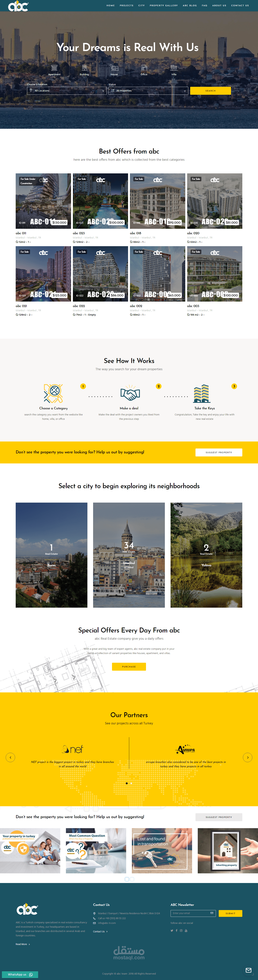Open the Instagram social icon in footer
Image resolution: width=258 pixels, height=980 pixels.
[181, 930]
